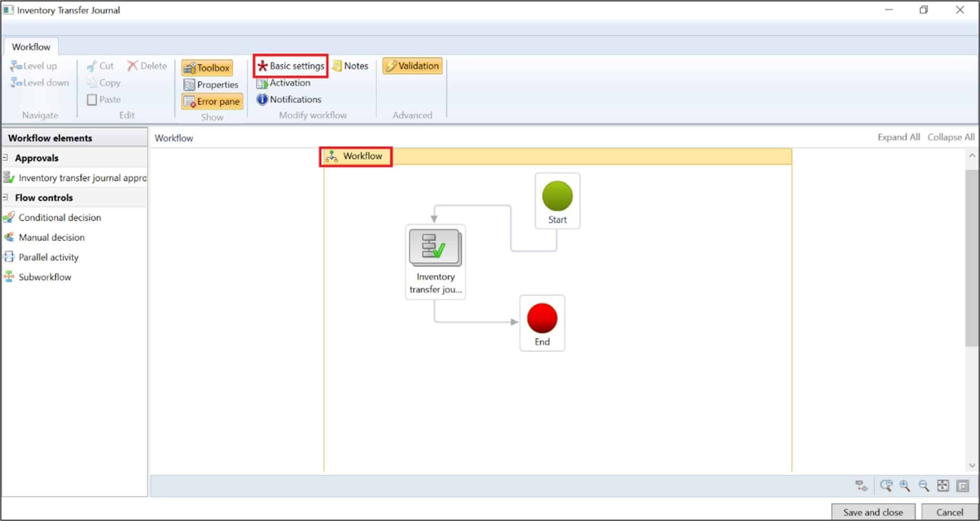The width and height of the screenshot is (980, 521).
Task: Switch to the Workflow ribbon tab
Action: point(31,46)
